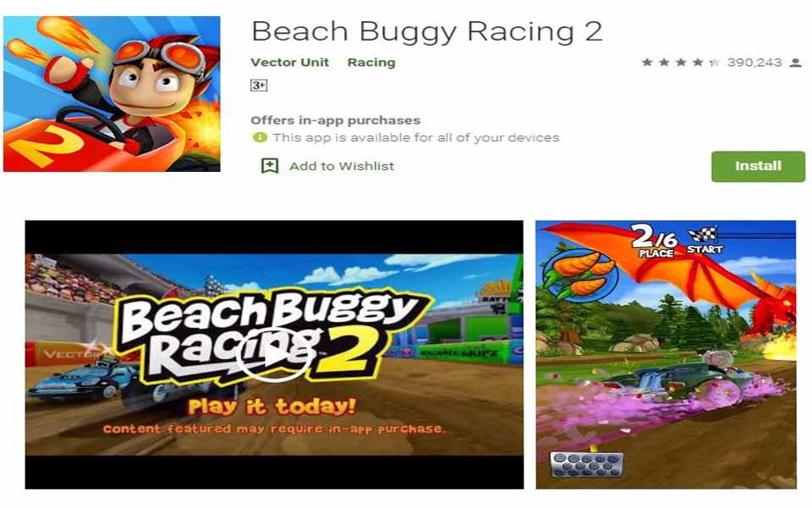Image resolution: width=812 pixels, height=508 pixels.
Task: Click the Offers in-app purchases text
Action: click(336, 120)
